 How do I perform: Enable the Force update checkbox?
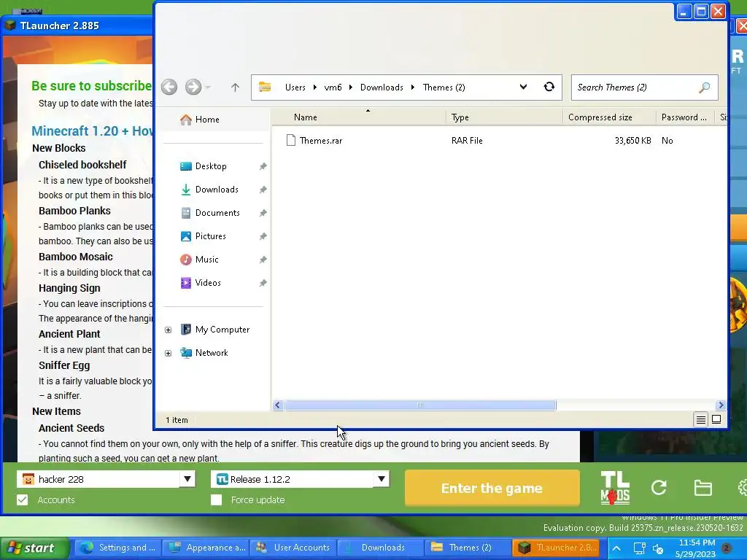pos(216,499)
